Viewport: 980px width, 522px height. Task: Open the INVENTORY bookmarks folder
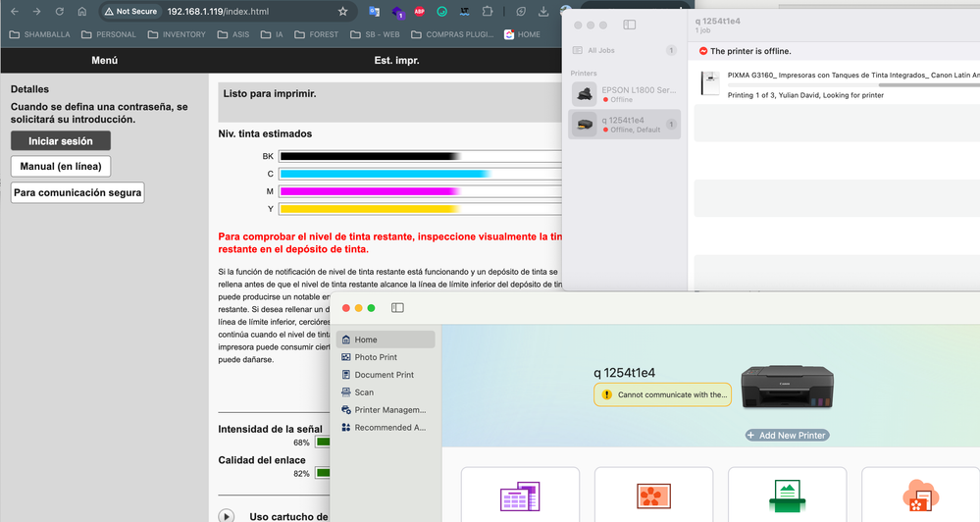pos(177,34)
